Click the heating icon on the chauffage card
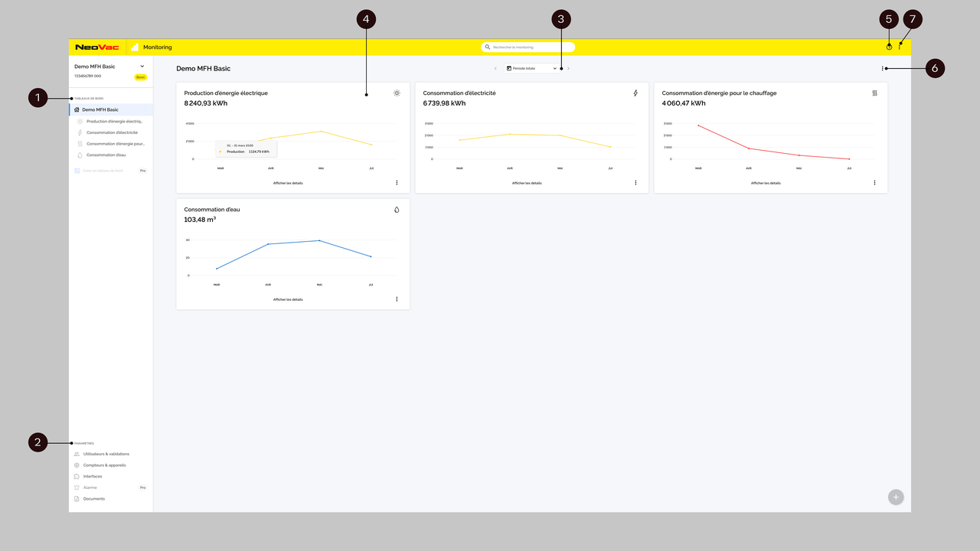The image size is (980, 551). point(874,93)
